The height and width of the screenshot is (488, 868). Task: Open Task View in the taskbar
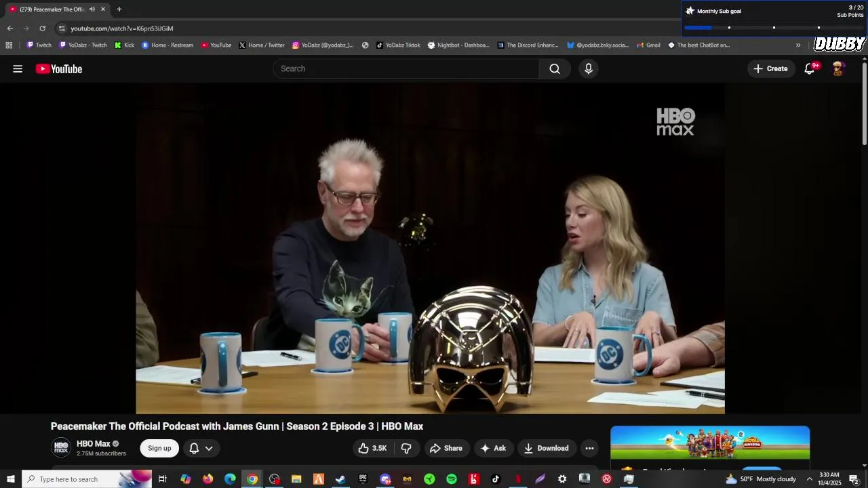point(163,479)
